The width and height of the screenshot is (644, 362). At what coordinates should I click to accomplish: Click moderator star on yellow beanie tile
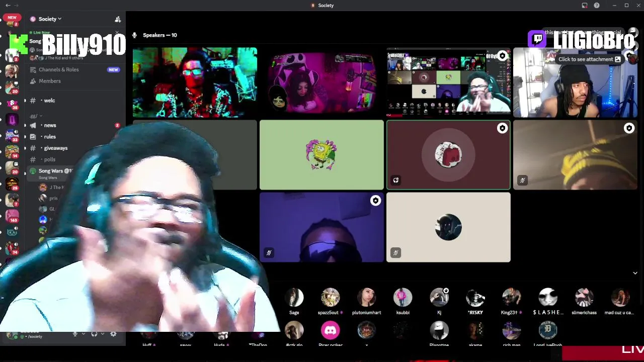coord(629,128)
